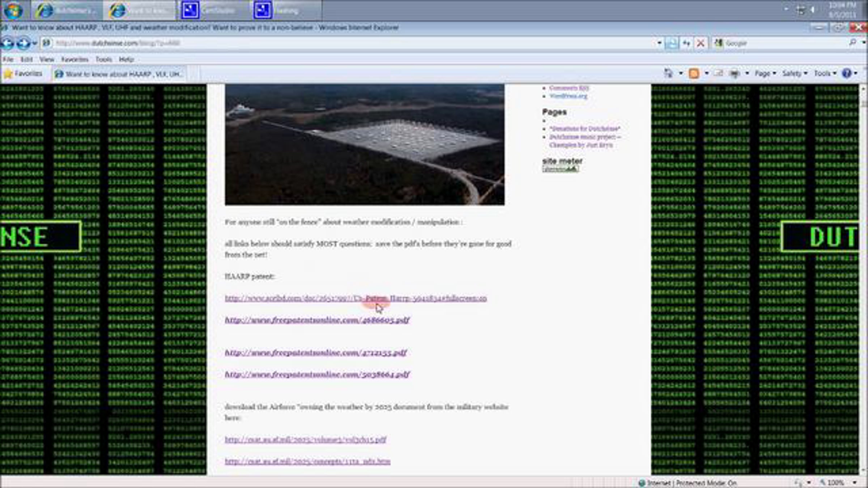Viewport: 868px width, 488px height.
Task: Open the Help question mark icon
Action: 846,73
